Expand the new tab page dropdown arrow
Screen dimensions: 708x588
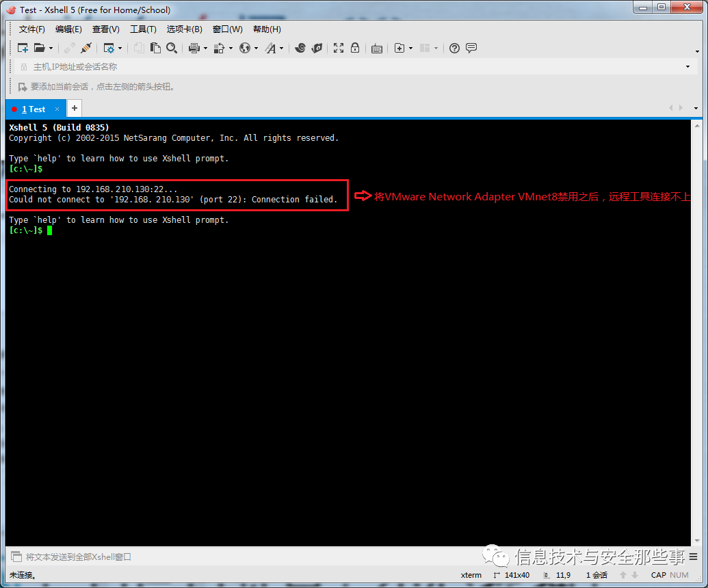411,49
